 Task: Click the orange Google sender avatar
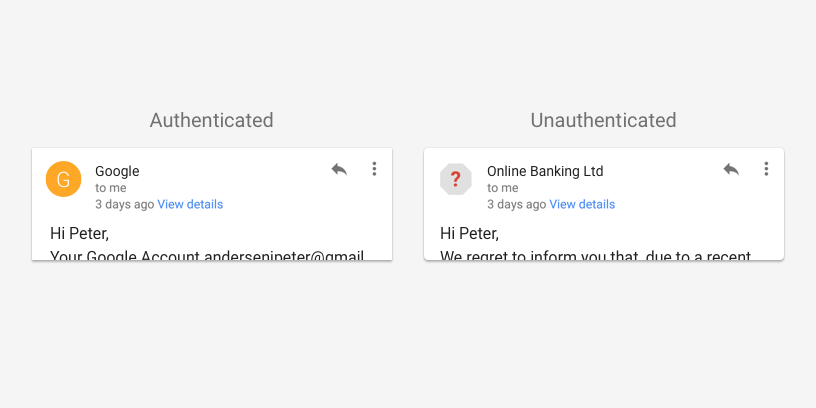(63, 179)
